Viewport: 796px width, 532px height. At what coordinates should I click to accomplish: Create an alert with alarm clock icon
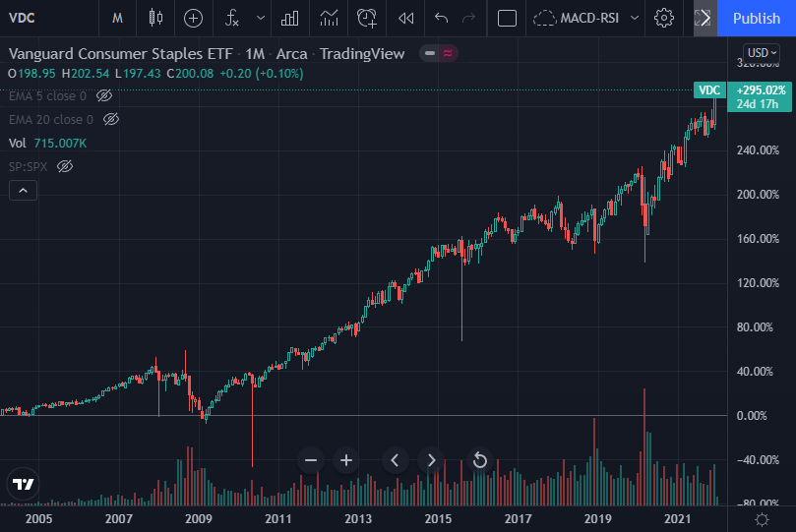[x=367, y=19]
